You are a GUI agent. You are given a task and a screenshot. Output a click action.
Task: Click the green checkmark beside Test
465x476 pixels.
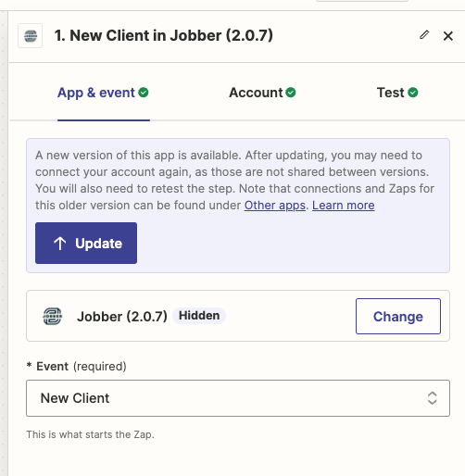[413, 93]
